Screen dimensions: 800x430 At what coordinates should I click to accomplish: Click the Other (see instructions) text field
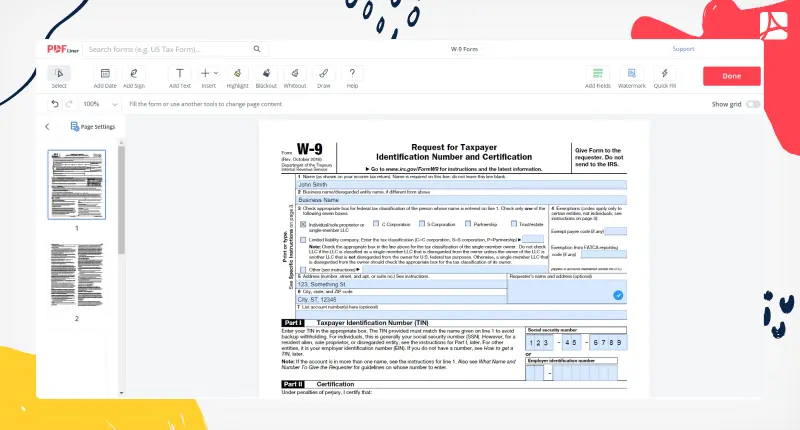coord(454,269)
